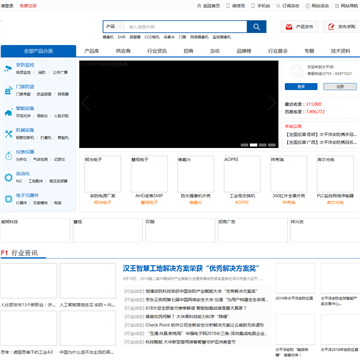
Task: Open the 供应商 navigation tab
Action: tap(123, 51)
